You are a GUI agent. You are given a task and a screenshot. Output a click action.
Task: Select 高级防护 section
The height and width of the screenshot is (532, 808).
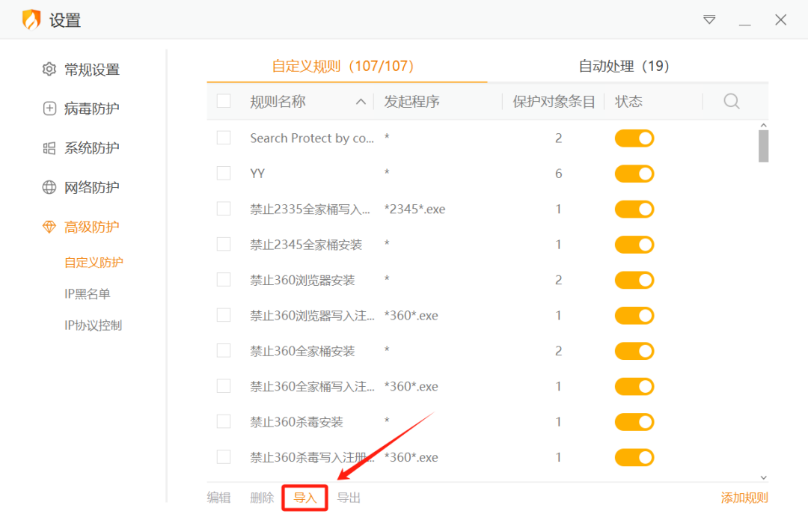point(92,227)
